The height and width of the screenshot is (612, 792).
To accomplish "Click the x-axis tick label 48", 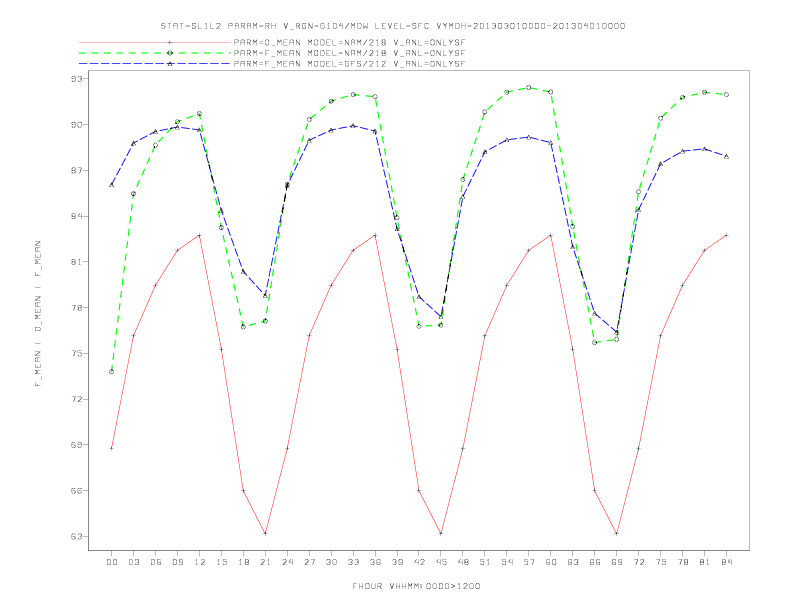I will 463,562.
